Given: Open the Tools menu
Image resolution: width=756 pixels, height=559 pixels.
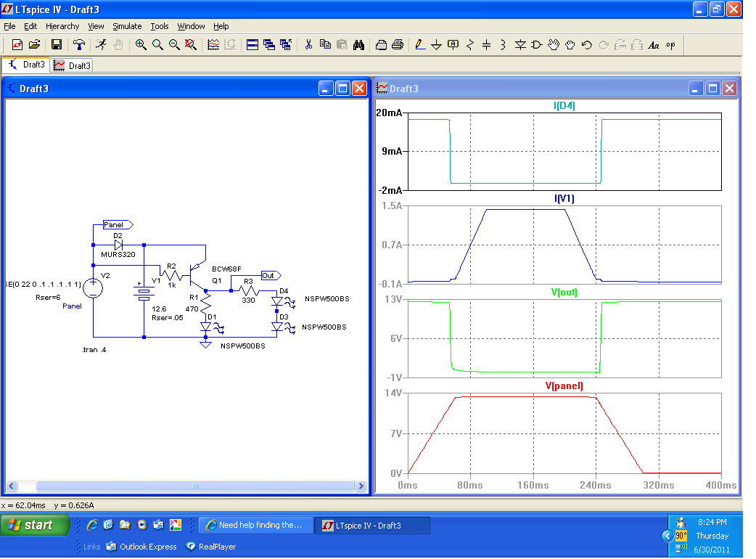Looking at the screenshot, I should [160, 26].
